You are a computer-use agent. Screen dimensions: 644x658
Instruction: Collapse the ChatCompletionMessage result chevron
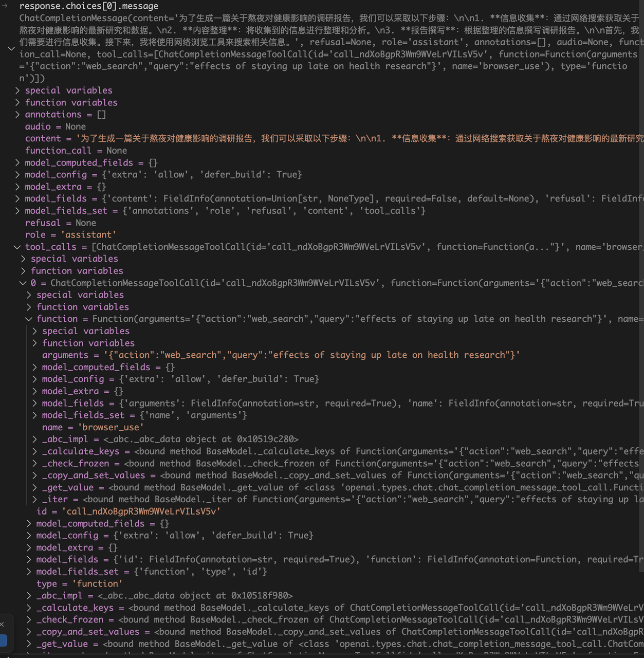11,48
